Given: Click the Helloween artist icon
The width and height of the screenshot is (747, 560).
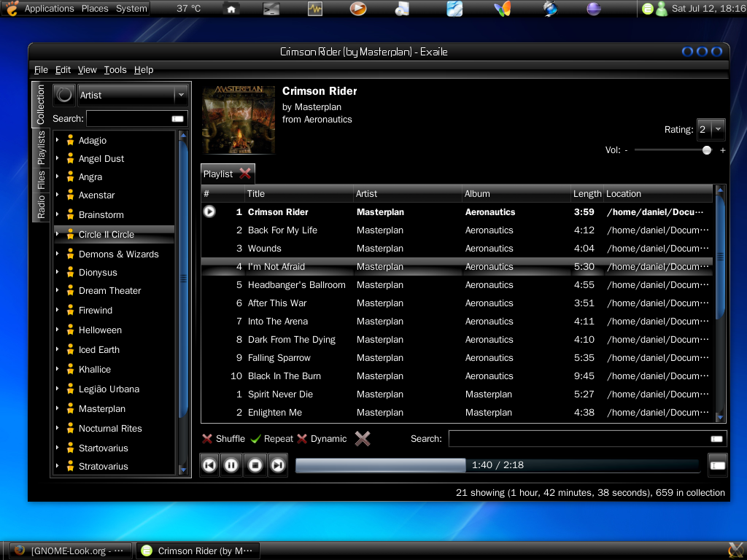Looking at the screenshot, I should [x=71, y=330].
